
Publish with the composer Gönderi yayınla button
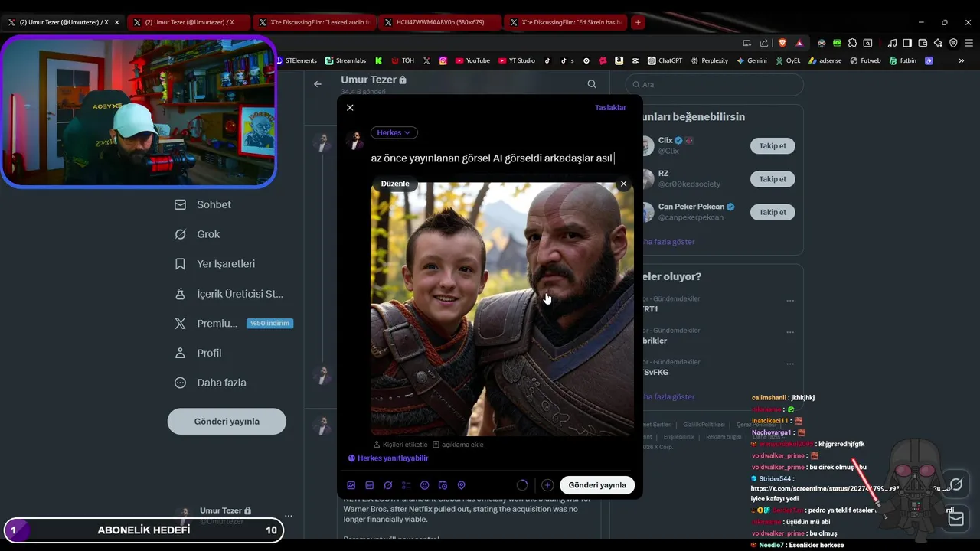(x=597, y=485)
